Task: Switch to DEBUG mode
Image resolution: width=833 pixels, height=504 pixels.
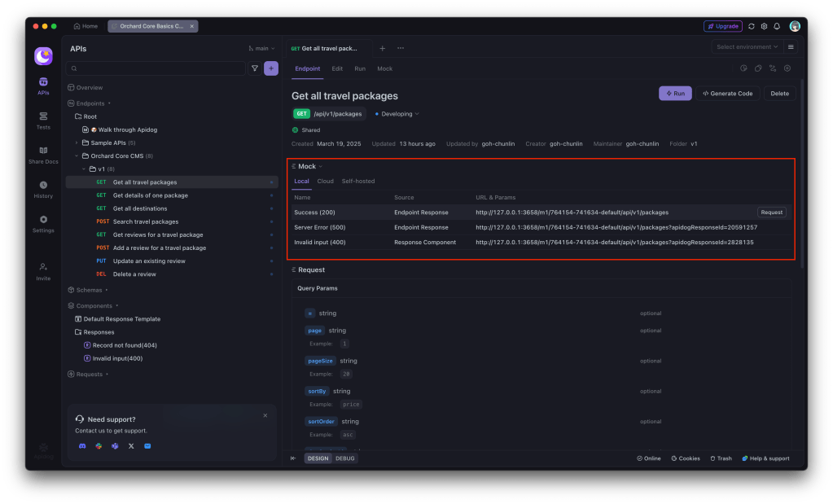Action: tap(346, 458)
